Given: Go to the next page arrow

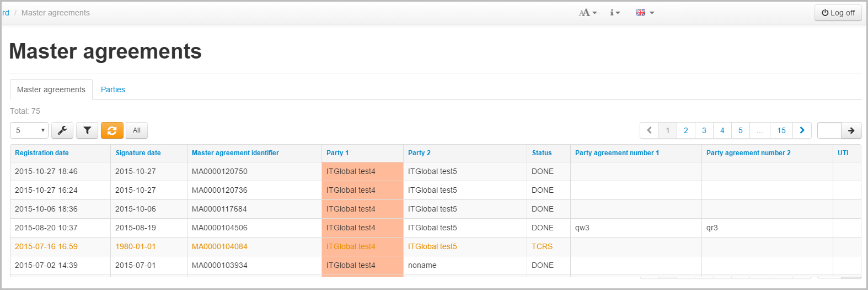Looking at the screenshot, I should coord(802,130).
